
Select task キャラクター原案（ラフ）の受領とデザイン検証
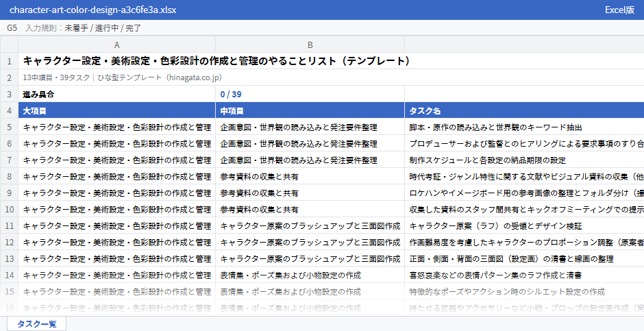pyautogui.click(x=525, y=225)
